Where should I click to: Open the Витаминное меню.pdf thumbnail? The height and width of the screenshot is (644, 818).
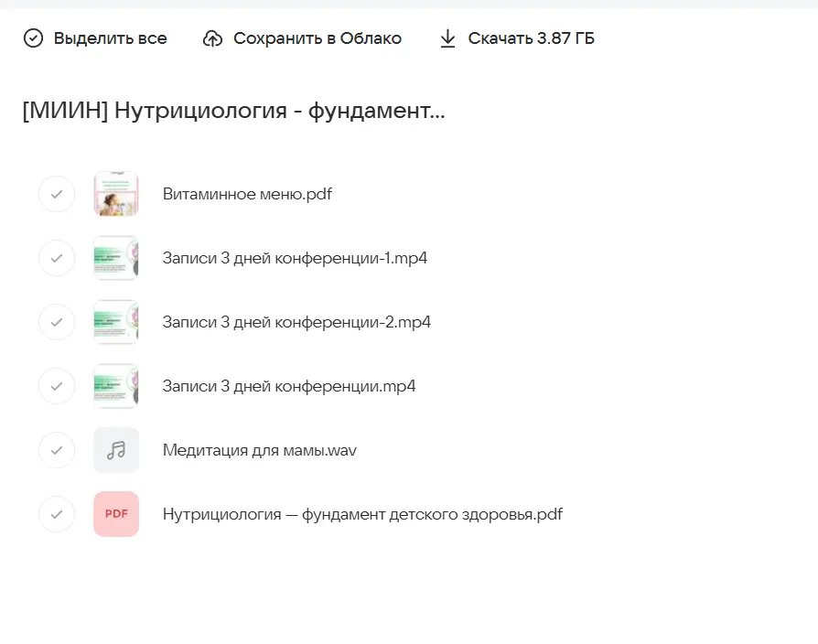click(x=116, y=194)
